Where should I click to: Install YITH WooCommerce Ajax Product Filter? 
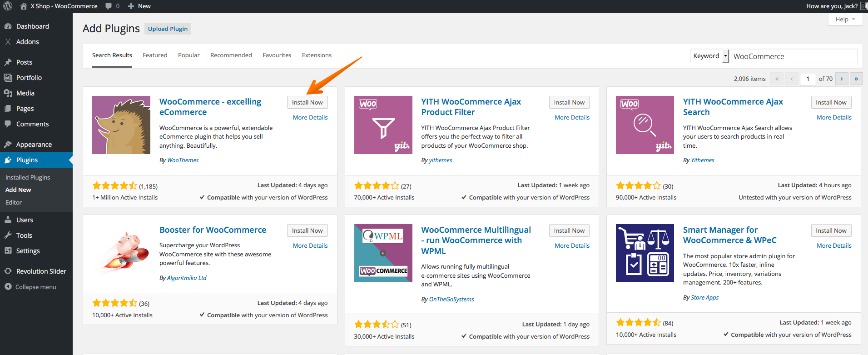[x=569, y=102]
